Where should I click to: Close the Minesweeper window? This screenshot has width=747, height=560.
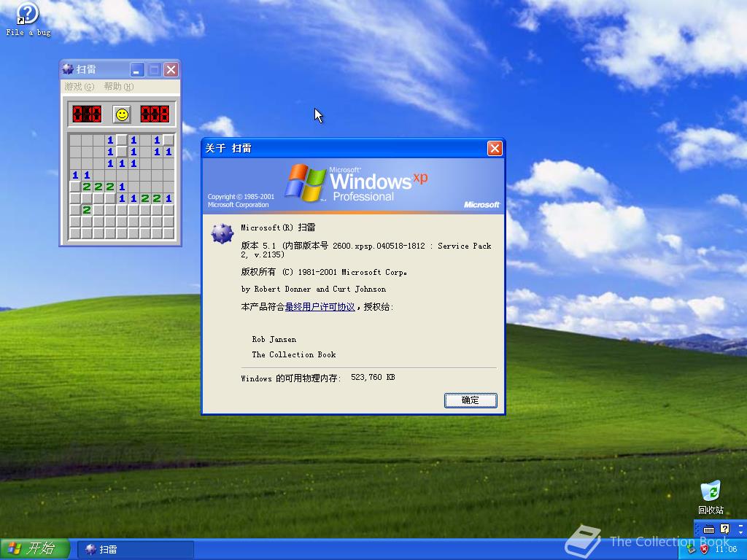pos(171,70)
